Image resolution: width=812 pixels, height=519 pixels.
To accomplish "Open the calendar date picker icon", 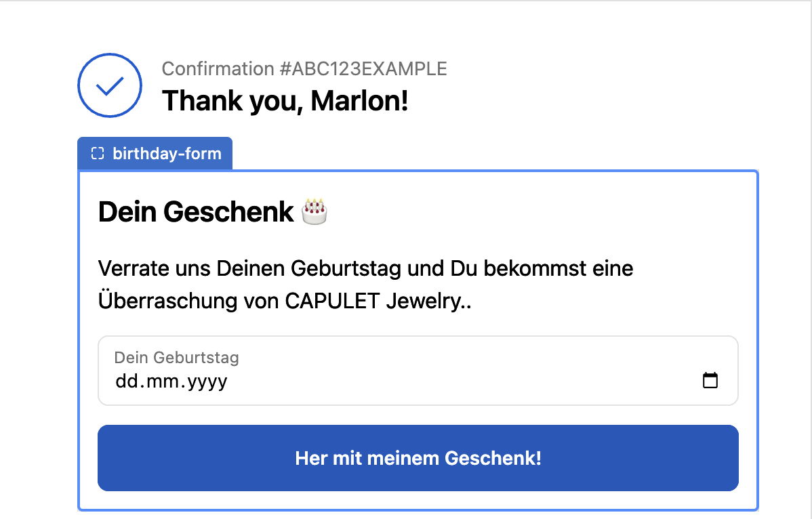I will (x=710, y=380).
